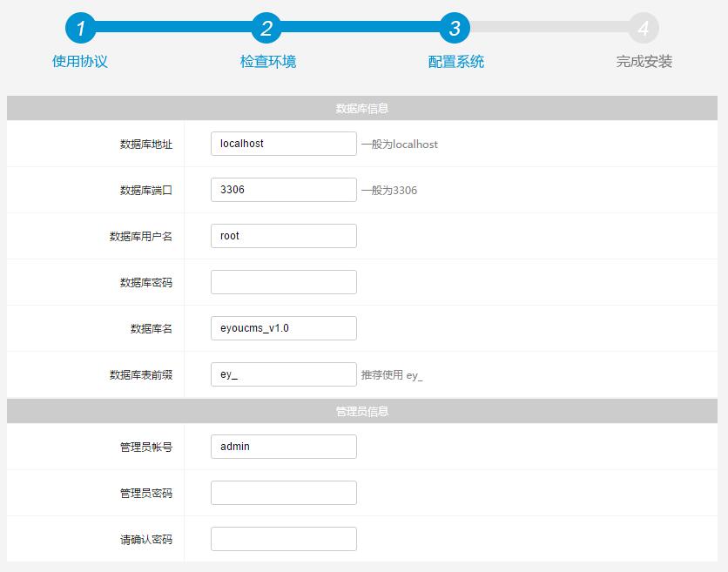Click the step 2 circle icon
The height and width of the screenshot is (572, 728).
[266, 28]
